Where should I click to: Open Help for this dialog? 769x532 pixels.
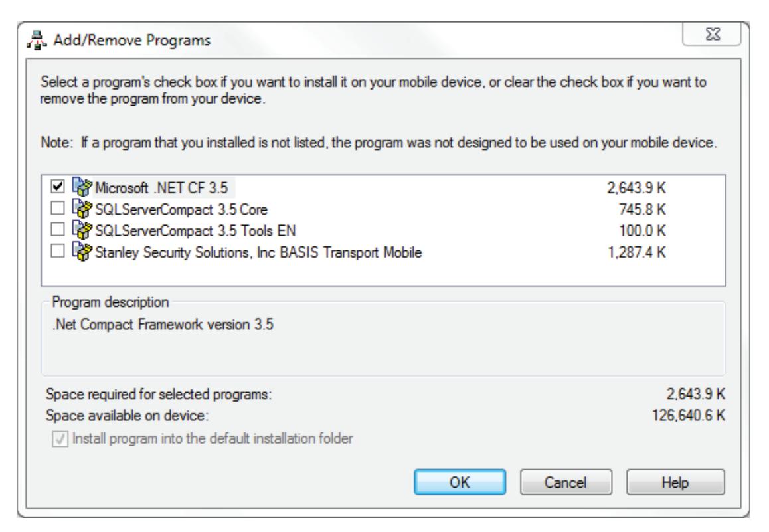tap(675, 482)
